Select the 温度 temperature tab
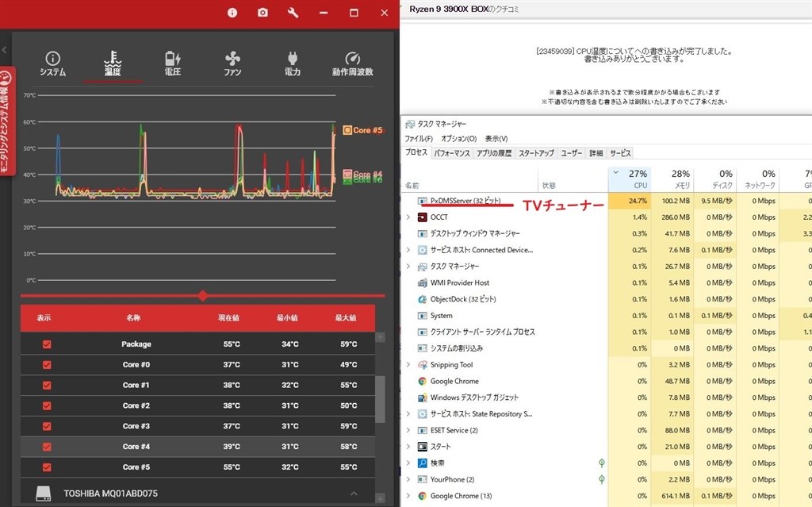This screenshot has height=507, width=812. 113,64
